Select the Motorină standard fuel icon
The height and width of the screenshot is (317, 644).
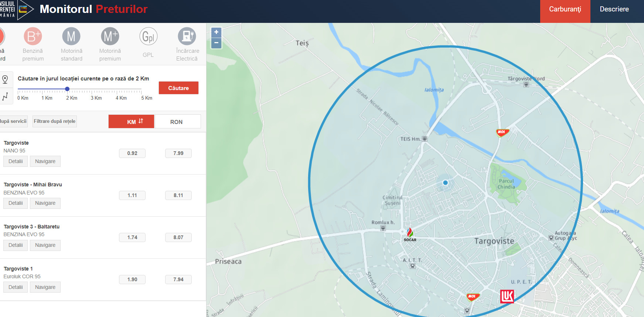click(x=71, y=37)
